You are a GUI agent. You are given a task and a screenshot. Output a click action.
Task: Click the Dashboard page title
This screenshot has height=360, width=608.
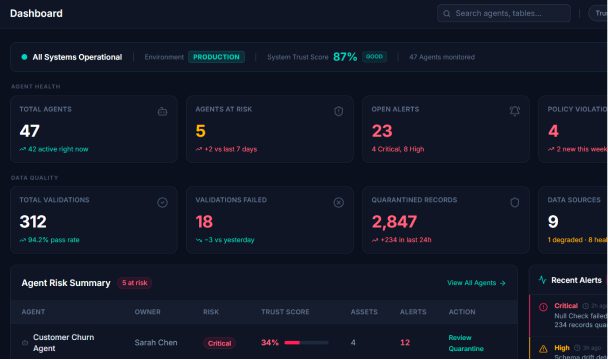click(x=36, y=14)
